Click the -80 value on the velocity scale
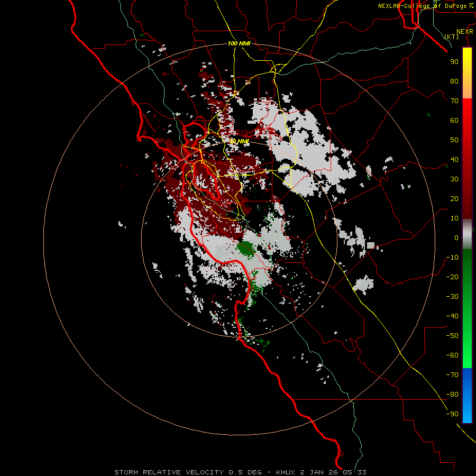This screenshot has height=476, width=476. [x=452, y=395]
